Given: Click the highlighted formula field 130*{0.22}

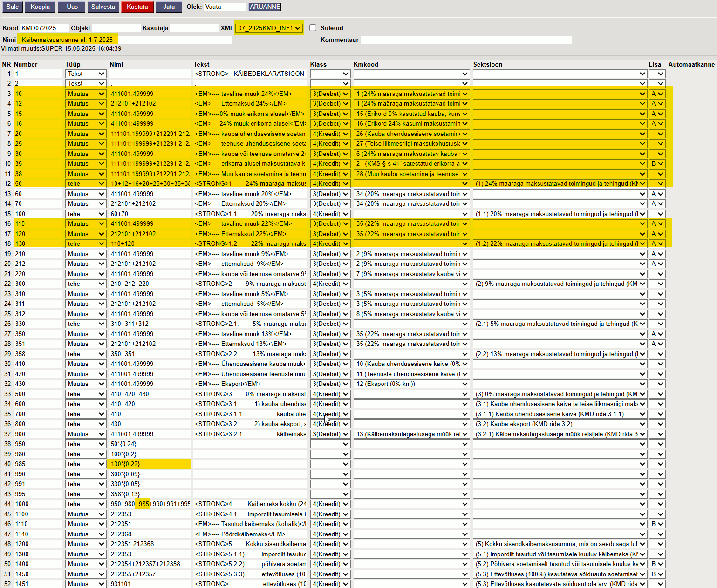Looking at the screenshot, I should click(150, 464).
